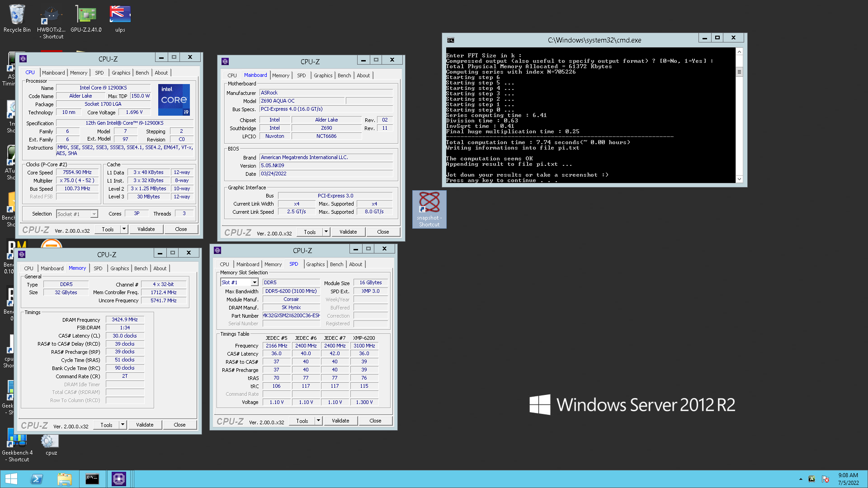Click the taskbar clock showing 9:08 AM
The width and height of the screenshot is (868, 488).
click(848, 479)
